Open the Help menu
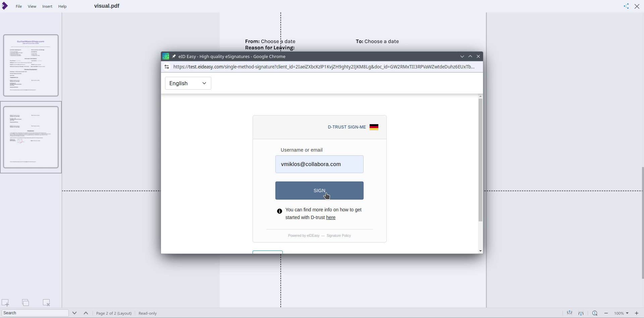Viewport: 644px width, 318px height. coord(62,6)
